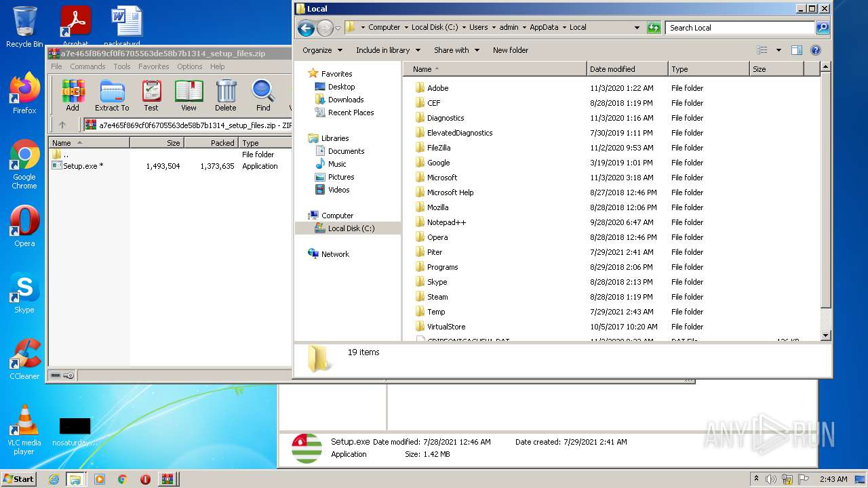Sort WinRAR list by Packed column

click(x=211, y=143)
